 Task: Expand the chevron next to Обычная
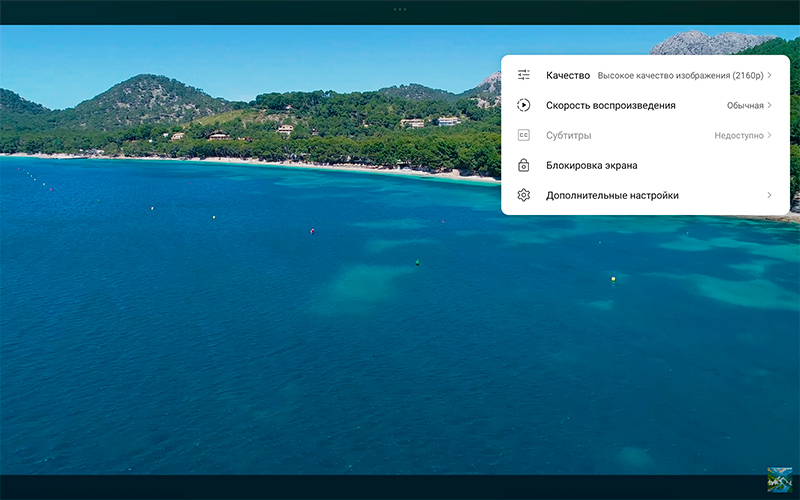(769, 105)
